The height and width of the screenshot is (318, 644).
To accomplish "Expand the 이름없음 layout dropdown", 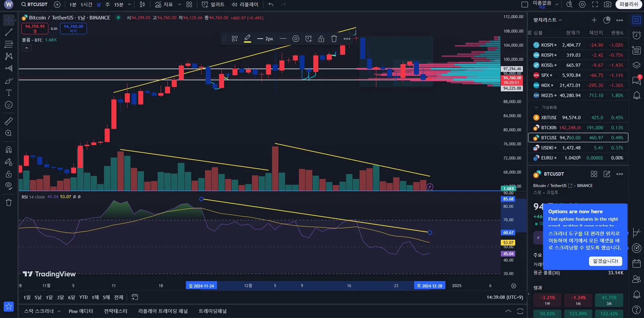I will (557, 5).
